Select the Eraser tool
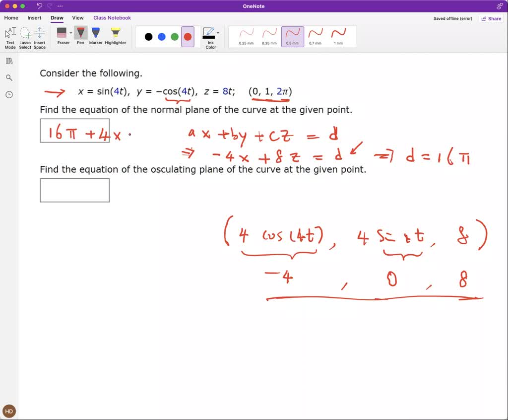This screenshot has width=508, height=420. [63, 35]
